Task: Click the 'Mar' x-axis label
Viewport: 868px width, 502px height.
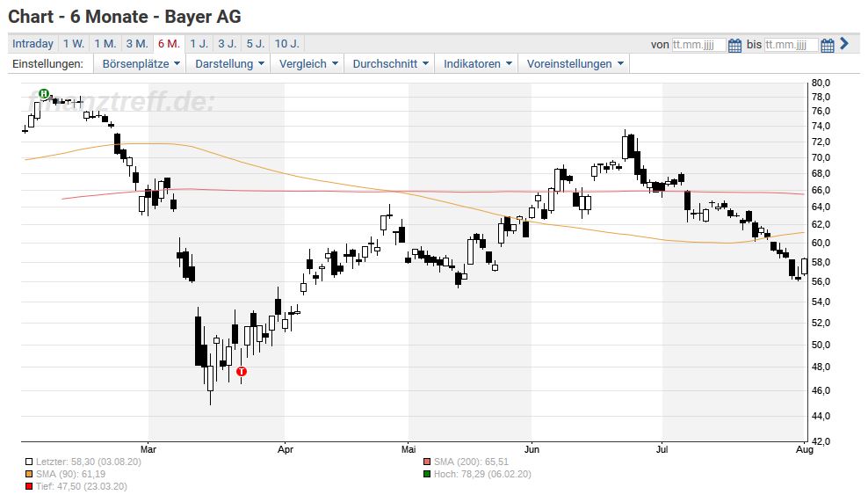Action: (148, 449)
